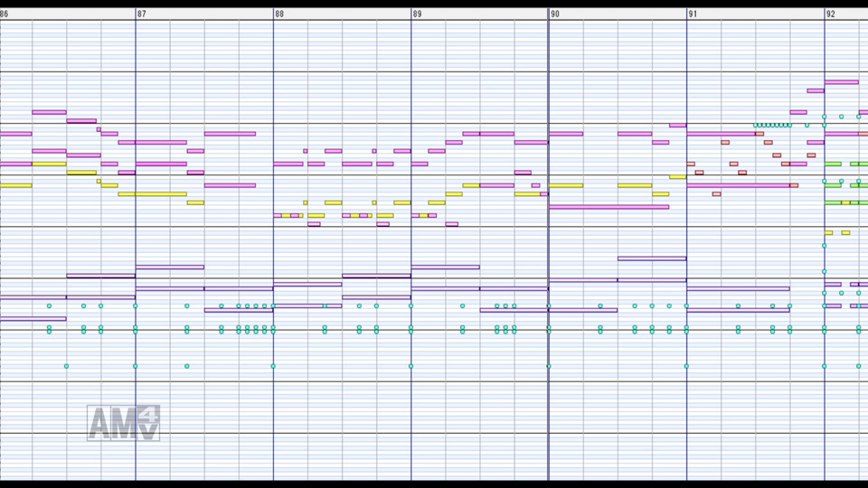Select the lowest purple note in measure 86
This screenshot has width=868, height=488.
[x=33, y=319]
